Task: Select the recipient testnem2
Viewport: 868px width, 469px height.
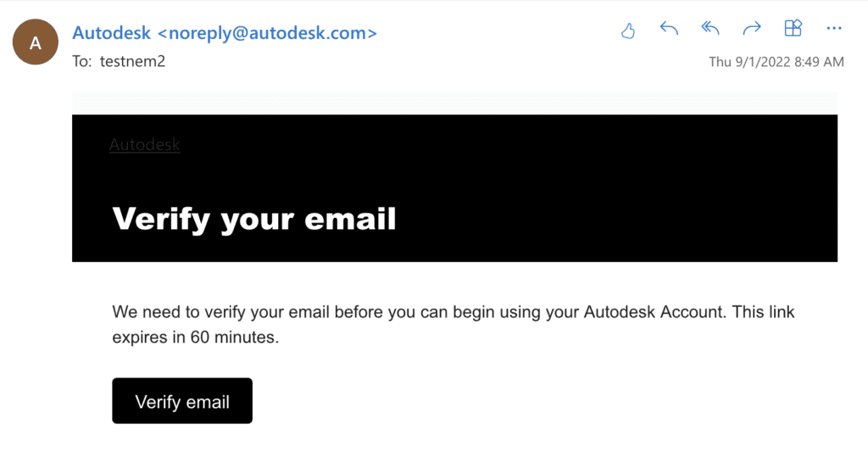Action: click(132, 62)
